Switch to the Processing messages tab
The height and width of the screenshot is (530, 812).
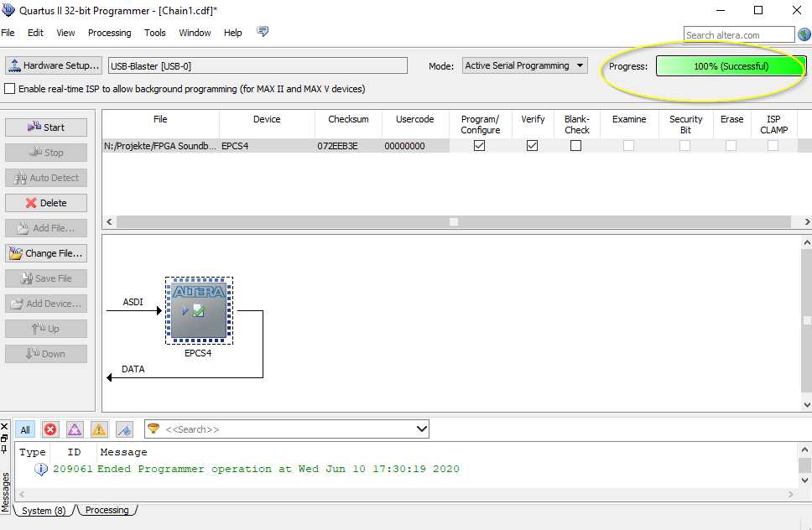pyautogui.click(x=107, y=510)
